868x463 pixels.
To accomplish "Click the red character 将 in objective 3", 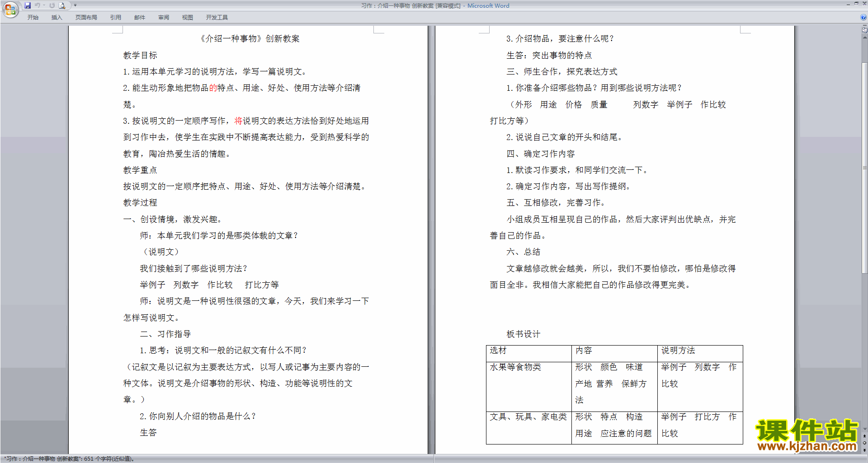I will point(238,121).
